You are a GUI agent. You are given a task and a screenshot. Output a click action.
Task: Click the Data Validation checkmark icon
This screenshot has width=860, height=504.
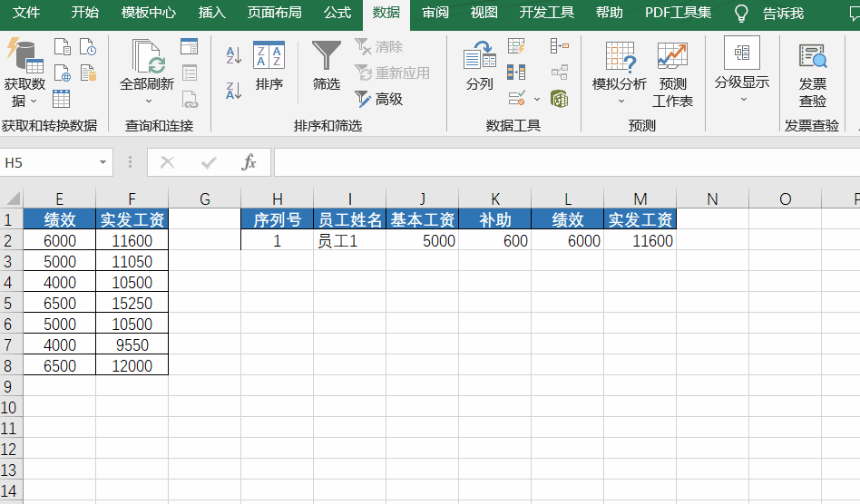[x=517, y=99]
